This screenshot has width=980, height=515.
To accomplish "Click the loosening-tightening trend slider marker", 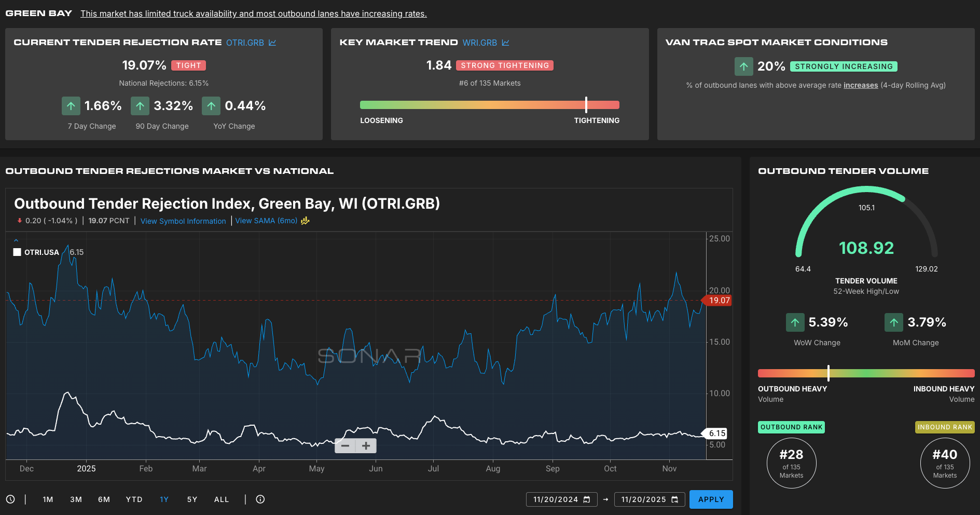I will click(586, 105).
